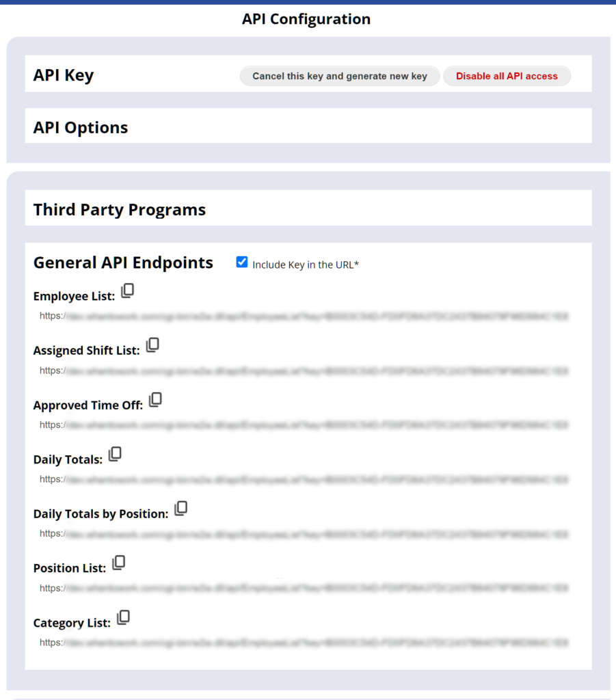
Task: Click the Disable all API access button
Action: click(x=507, y=76)
